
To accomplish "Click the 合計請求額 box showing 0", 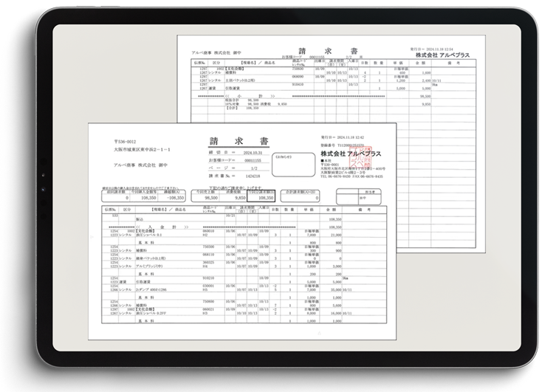I will pos(300,196).
